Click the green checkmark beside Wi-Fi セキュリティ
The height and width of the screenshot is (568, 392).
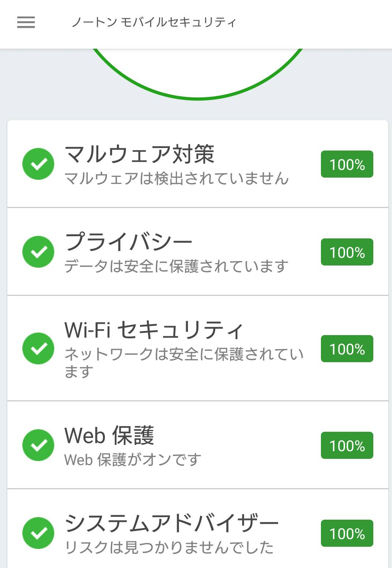coord(38,348)
